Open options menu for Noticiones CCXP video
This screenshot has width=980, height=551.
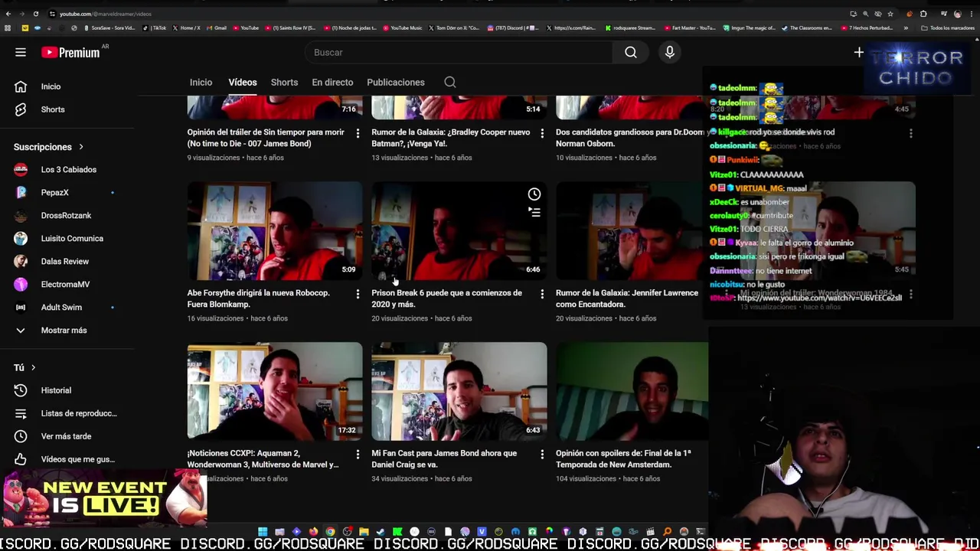(x=358, y=455)
